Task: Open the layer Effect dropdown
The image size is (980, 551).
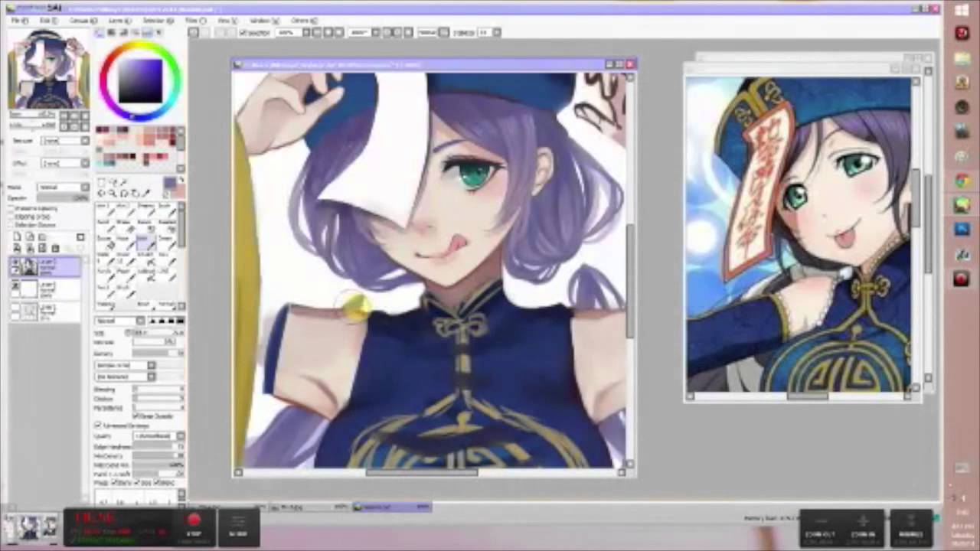Action: pos(65,163)
